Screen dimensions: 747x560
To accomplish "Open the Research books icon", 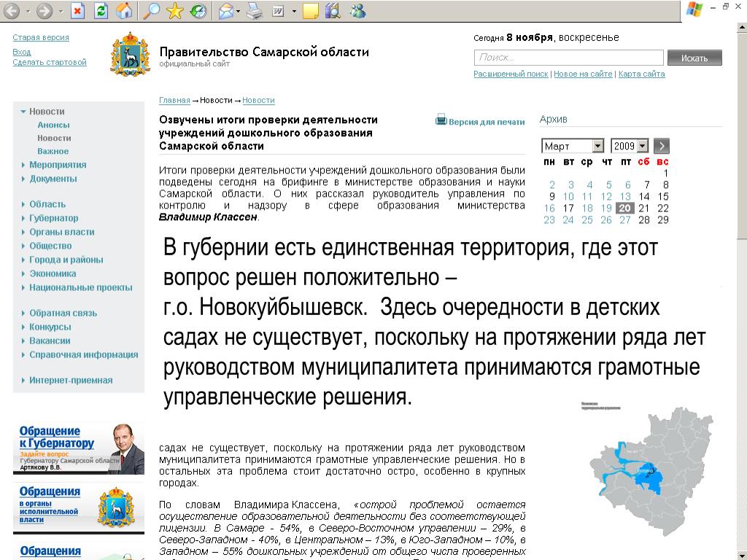I will (x=333, y=10).
